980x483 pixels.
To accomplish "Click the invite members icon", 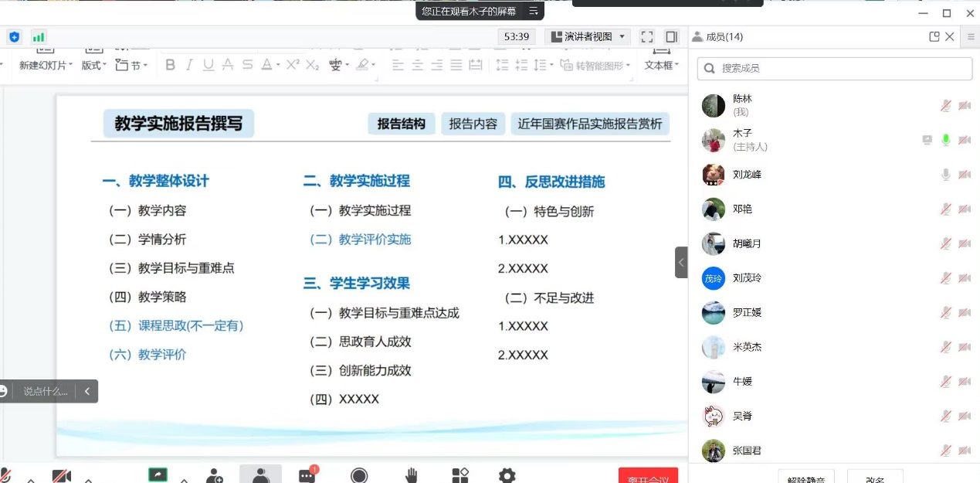I will (x=215, y=475).
